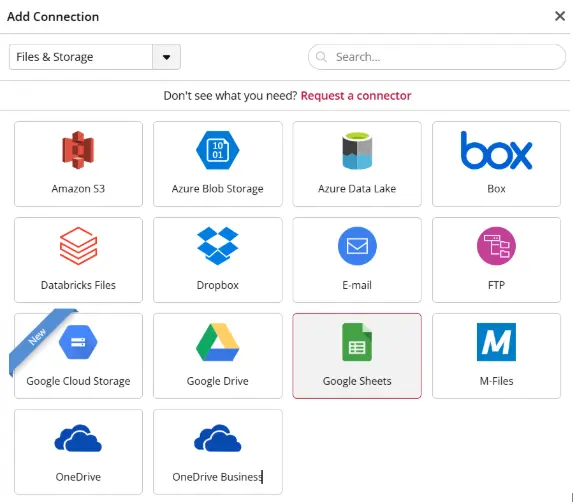The image size is (573, 502).
Task: Select the OneDrive Business cloud icon
Action: (x=217, y=438)
